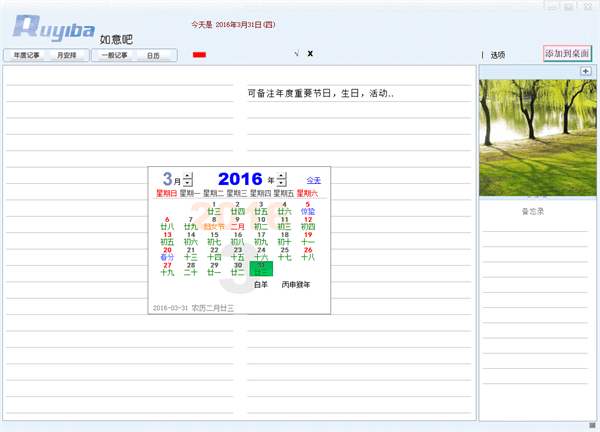Click the 今天 link in the calendar
This screenshot has width=600, height=432.
tap(313, 180)
